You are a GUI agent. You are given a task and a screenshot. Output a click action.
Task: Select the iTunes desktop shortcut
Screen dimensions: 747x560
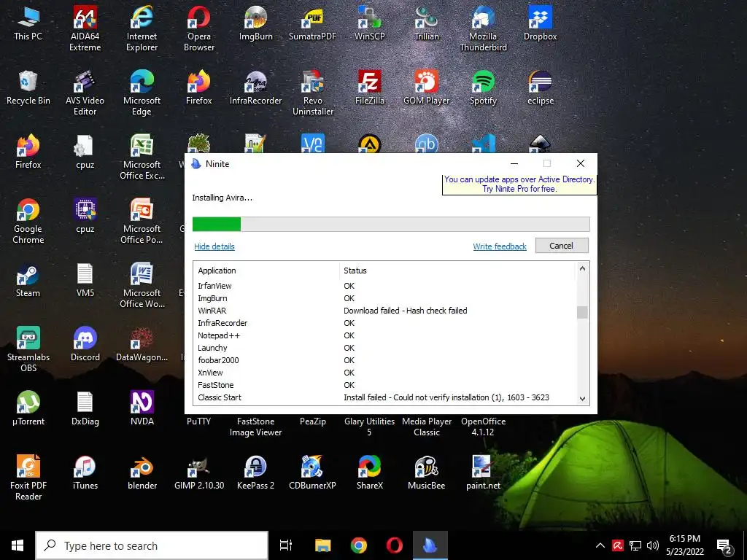tap(85, 472)
